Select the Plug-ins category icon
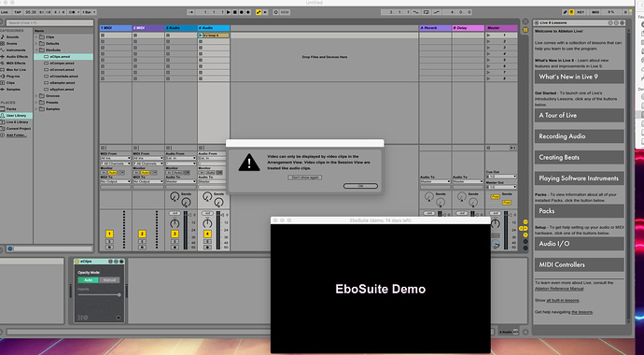 pos(3,77)
